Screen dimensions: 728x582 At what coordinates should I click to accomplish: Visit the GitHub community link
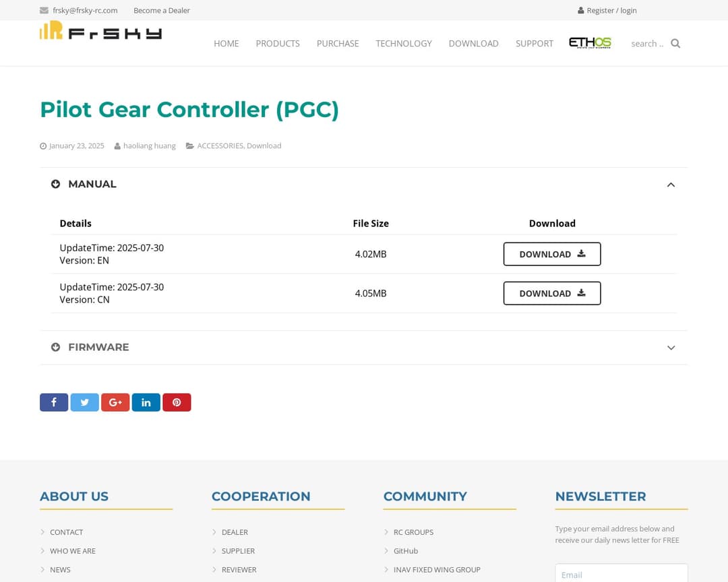tap(405, 550)
